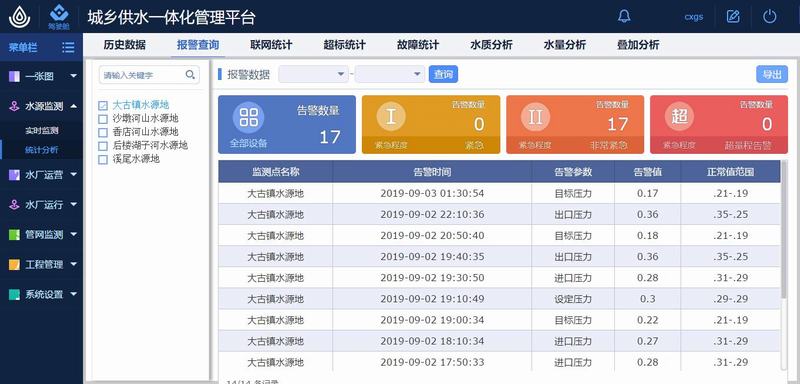Click the 告警值 column header
The height and width of the screenshot is (384, 800).
(647, 172)
